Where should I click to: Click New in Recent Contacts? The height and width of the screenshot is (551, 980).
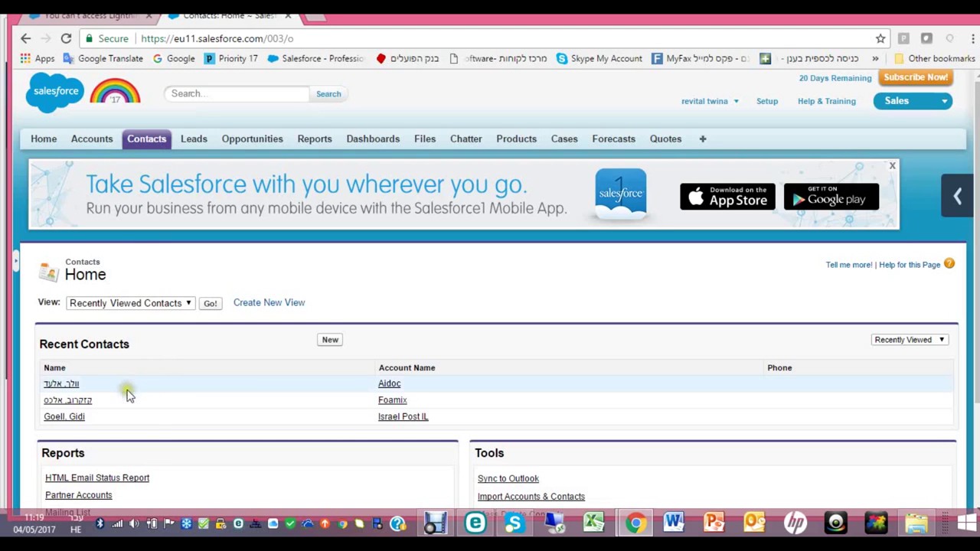point(330,340)
